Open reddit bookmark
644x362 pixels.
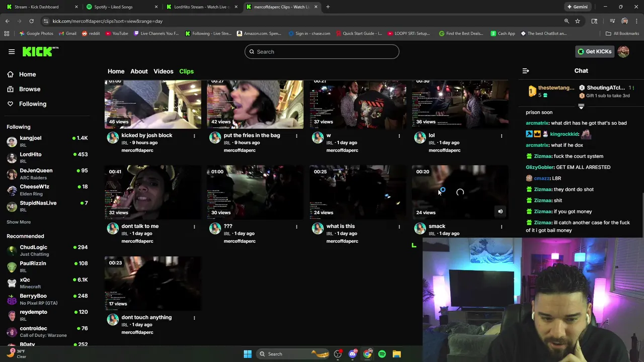point(91,33)
